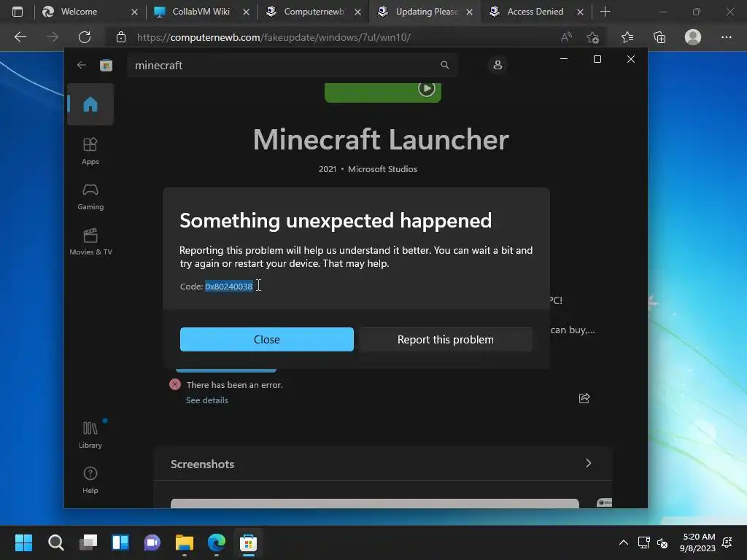
Task: Click the Microsoft Store logo icon
Action: [x=106, y=65]
